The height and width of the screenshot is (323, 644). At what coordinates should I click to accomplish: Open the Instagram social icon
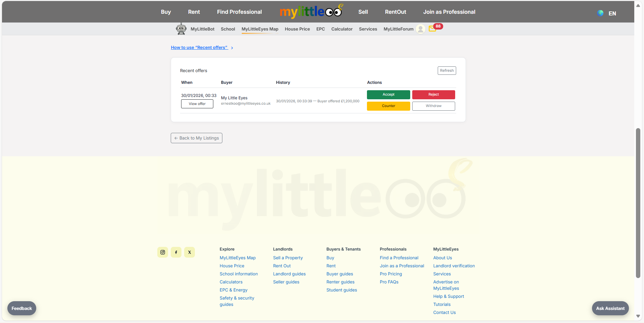(163, 252)
